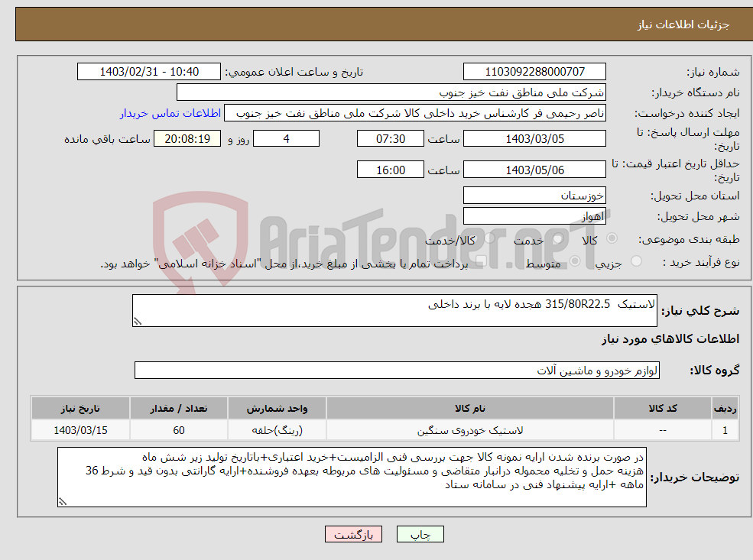The height and width of the screenshot is (560, 753).
Task: Toggle the Islamic treasury payment checkbox
Action: click(x=481, y=261)
